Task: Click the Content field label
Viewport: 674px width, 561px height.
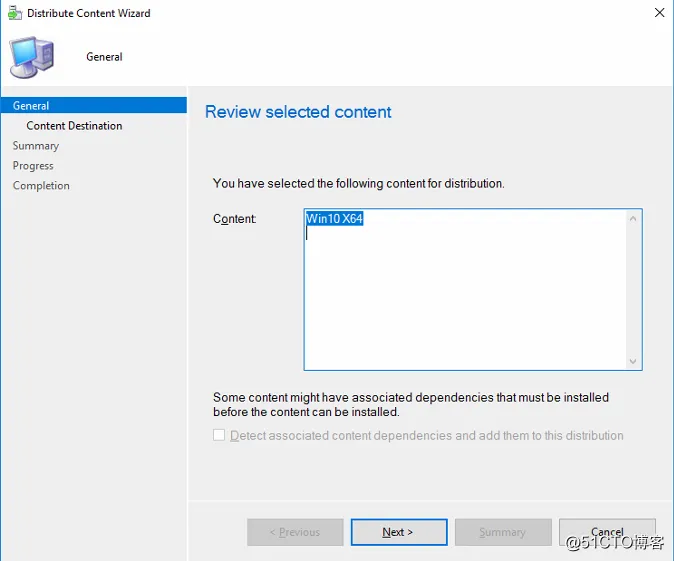Action: pyautogui.click(x=235, y=218)
